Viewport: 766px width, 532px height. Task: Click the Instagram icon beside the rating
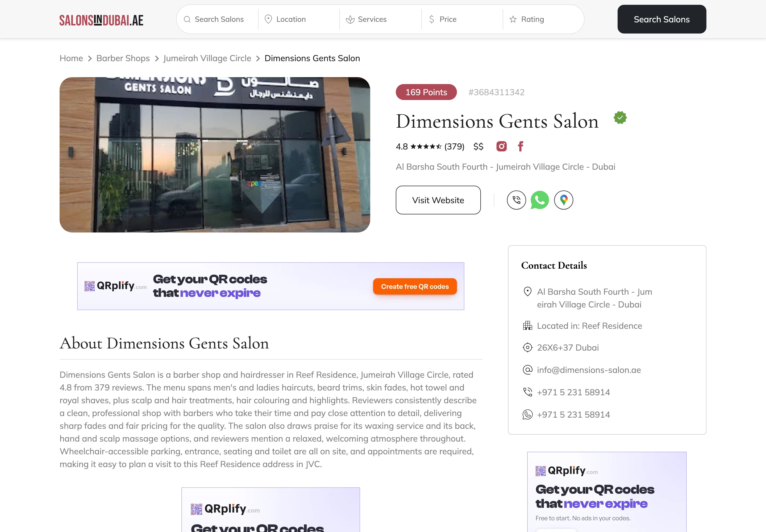coord(501,146)
